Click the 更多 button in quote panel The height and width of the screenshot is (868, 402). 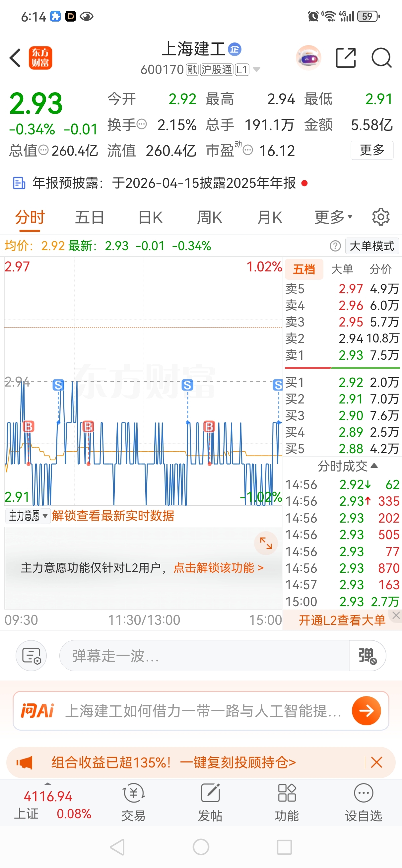click(372, 150)
